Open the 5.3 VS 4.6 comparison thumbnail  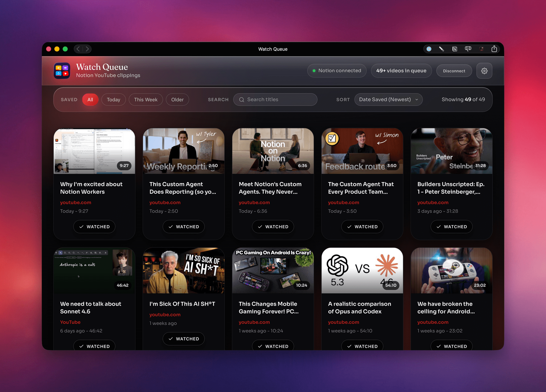362,271
